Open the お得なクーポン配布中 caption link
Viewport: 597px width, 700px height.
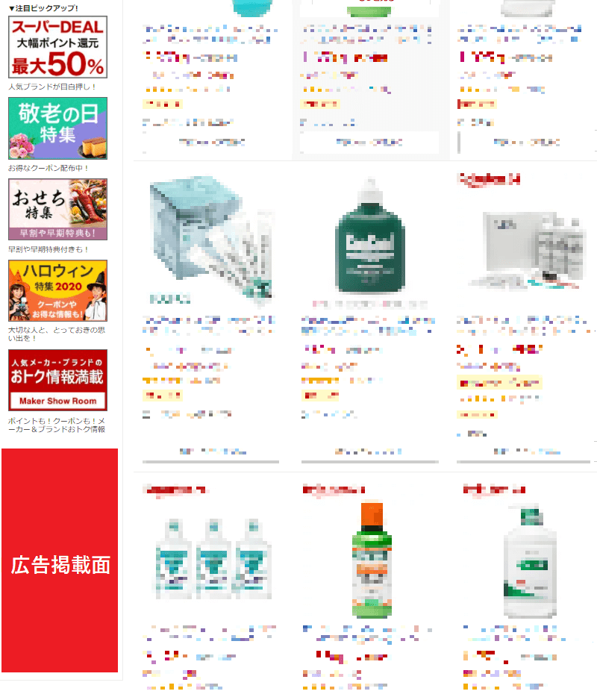click(x=49, y=168)
